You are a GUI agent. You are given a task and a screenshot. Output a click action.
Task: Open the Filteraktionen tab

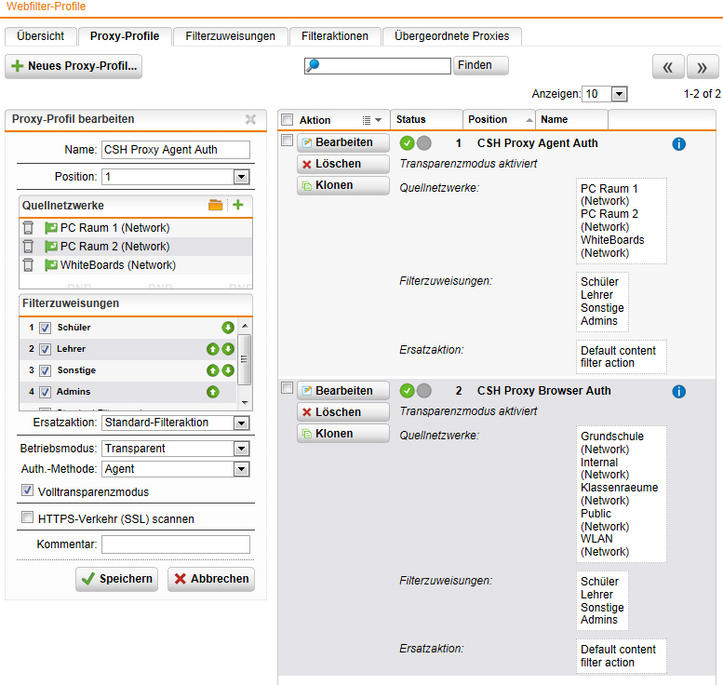(335, 36)
